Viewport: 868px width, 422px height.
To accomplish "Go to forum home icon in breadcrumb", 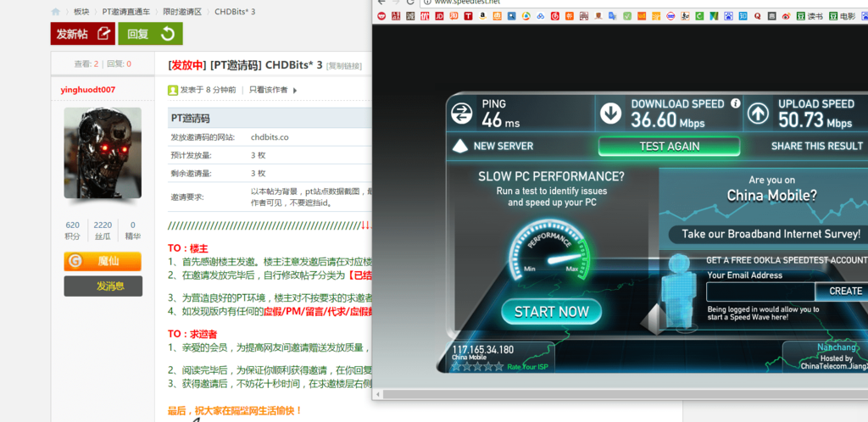I will (56, 12).
